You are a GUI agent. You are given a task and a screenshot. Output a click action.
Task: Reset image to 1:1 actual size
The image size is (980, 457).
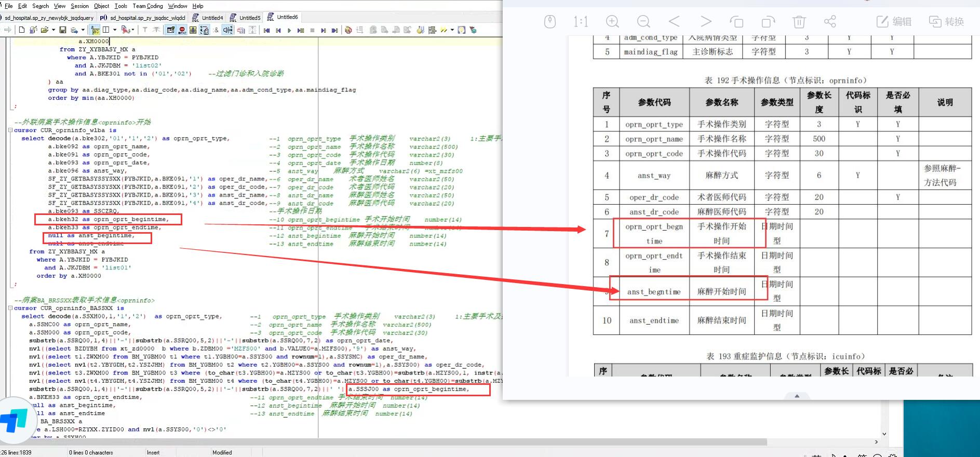coord(581,21)
